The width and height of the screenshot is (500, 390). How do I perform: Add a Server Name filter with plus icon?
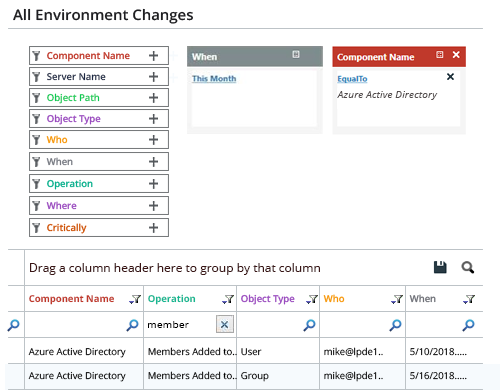pos(153,77)
